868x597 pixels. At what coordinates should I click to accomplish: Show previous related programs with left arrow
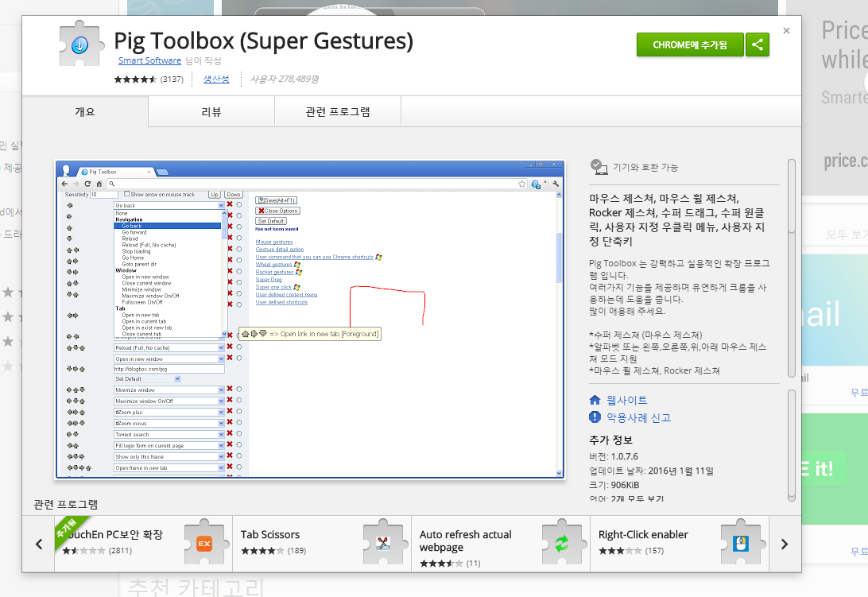(x=39, y=544)
